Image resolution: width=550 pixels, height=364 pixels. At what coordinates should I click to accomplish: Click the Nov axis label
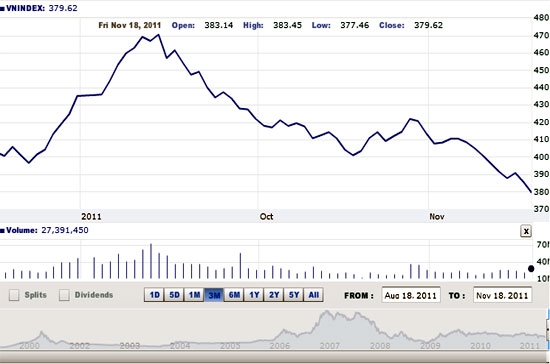click(437, 217)
